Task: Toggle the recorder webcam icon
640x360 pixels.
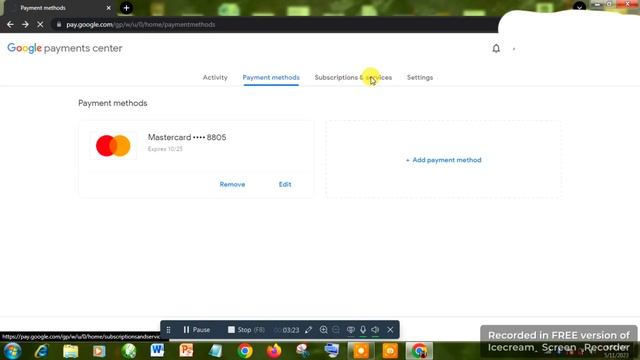Action: coord(351,330)
